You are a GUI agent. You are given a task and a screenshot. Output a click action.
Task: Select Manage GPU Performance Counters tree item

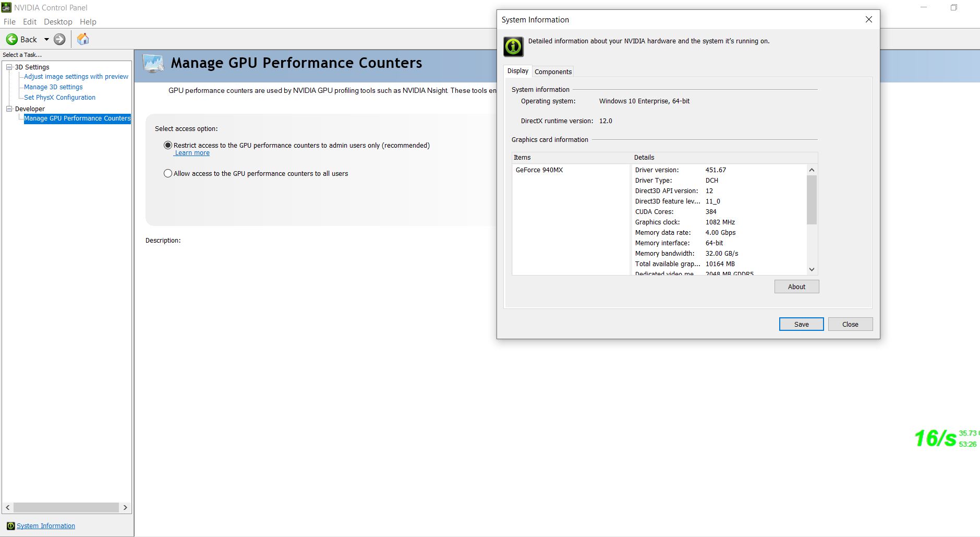click(x=77, y=118)
